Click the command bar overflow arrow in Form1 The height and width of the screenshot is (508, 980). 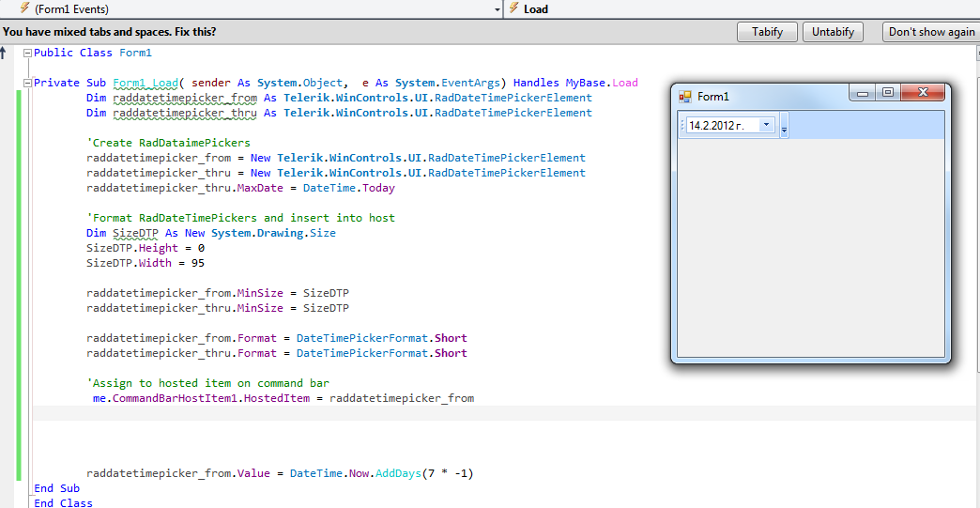tap(784, 126)
